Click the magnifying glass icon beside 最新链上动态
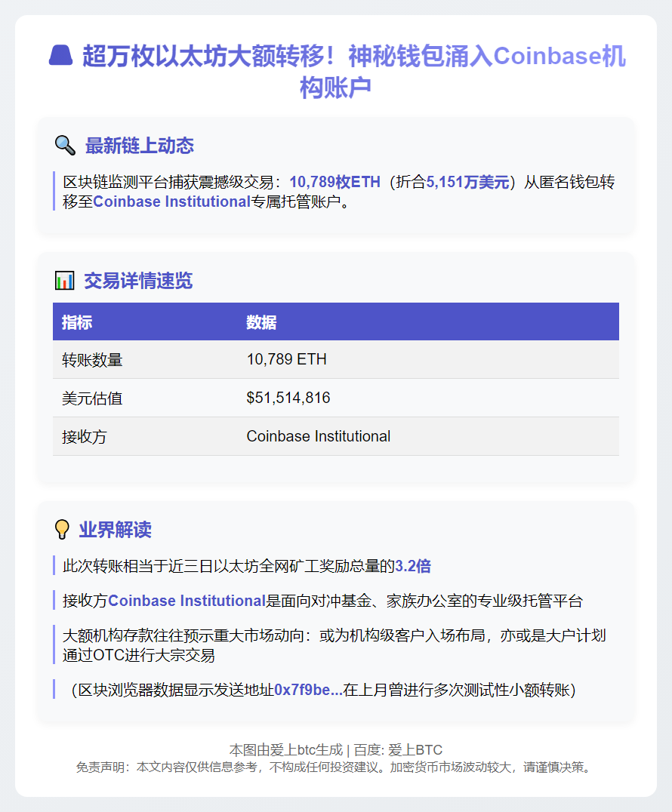This screenshot has width=672, height=812. tap(65, 146)
